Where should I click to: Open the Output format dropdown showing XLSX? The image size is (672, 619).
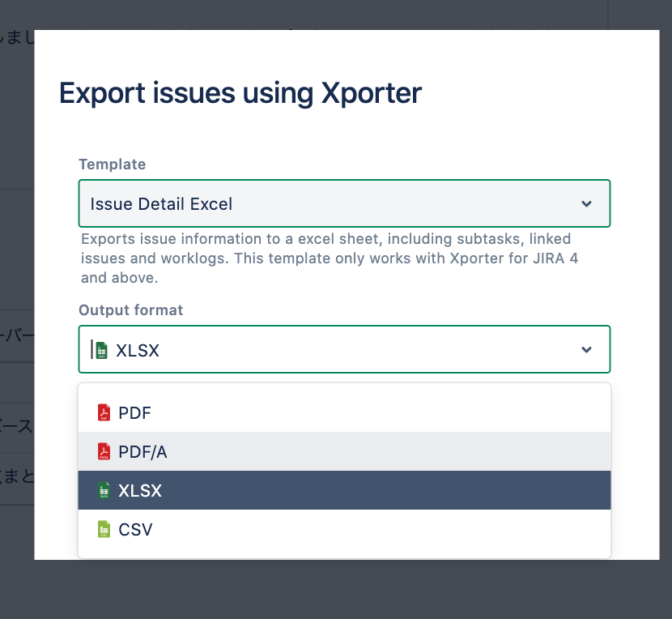(344, 349)
